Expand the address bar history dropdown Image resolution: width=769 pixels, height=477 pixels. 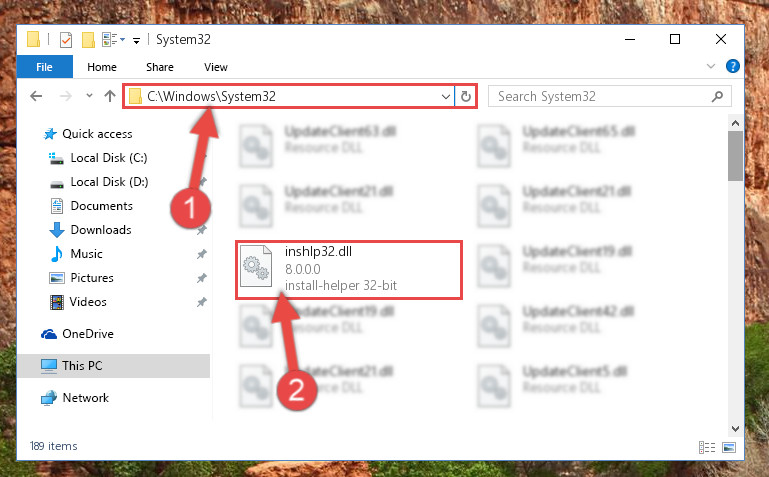coord(445,97)
